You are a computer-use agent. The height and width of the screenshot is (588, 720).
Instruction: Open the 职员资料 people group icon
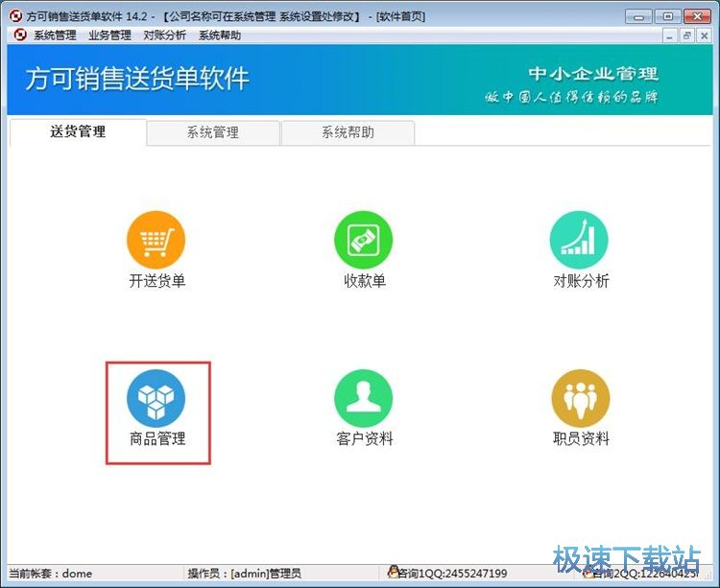point(580,398)
